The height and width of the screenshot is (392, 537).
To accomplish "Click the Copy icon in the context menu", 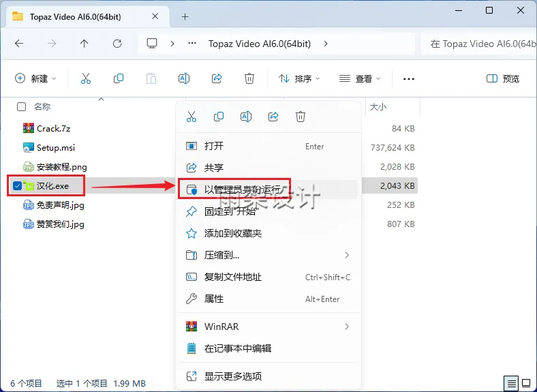I will click(219, 117).
